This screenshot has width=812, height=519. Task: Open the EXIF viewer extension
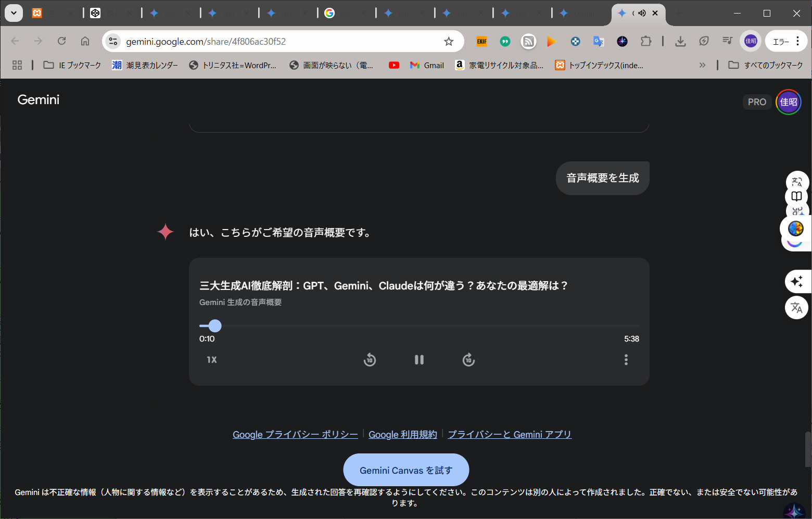[481, 41]
